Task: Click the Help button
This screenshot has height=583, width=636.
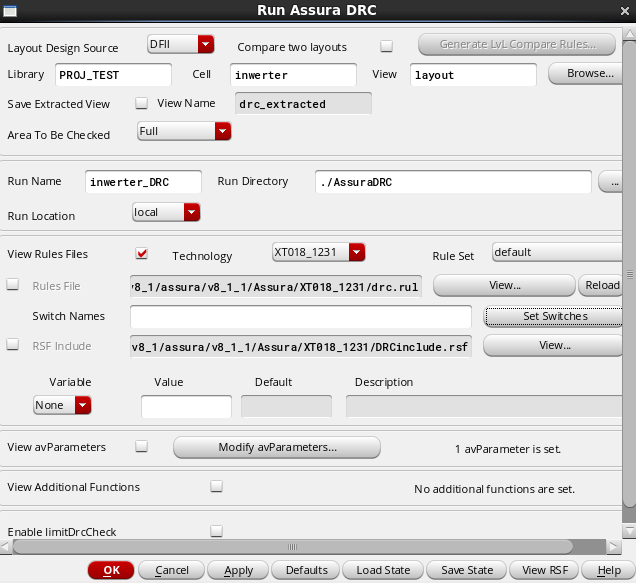Action: (608, 570)
